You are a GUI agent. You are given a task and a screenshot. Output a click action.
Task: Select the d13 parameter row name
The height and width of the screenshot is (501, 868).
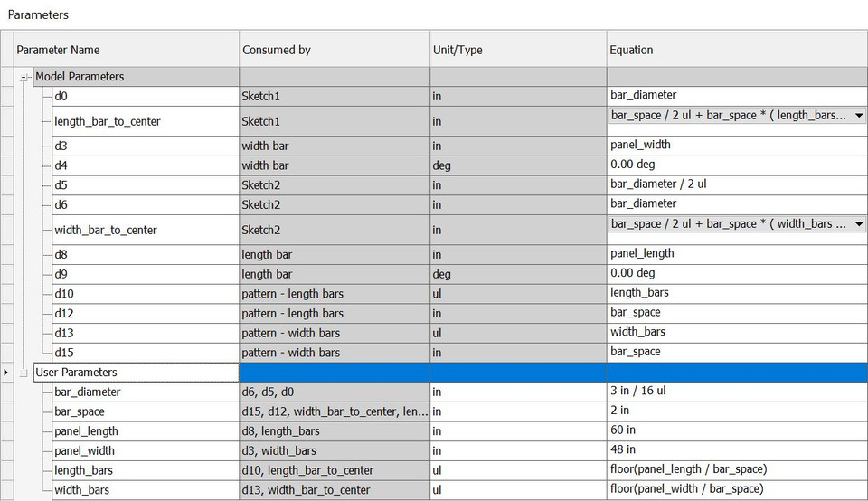pyautogui.click(x=64, y=333)
